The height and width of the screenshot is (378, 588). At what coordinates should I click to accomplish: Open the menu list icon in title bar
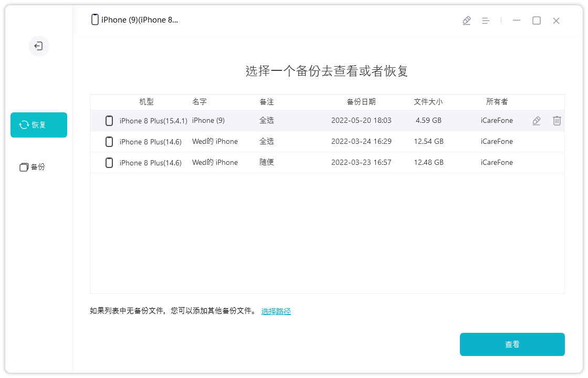[x=486, y=20]
